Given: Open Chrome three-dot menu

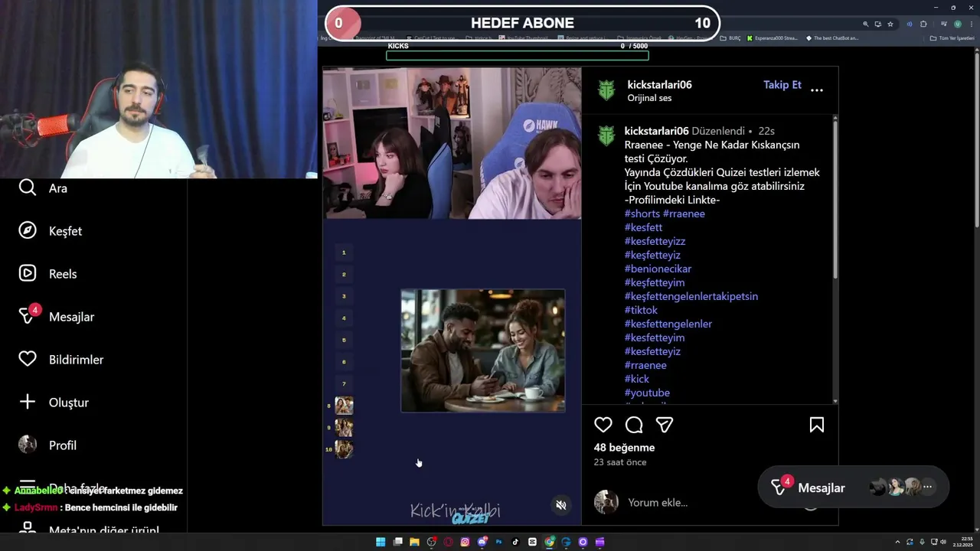Looking at the screenshot, I should pyautogui.click(x=972, y=24).
